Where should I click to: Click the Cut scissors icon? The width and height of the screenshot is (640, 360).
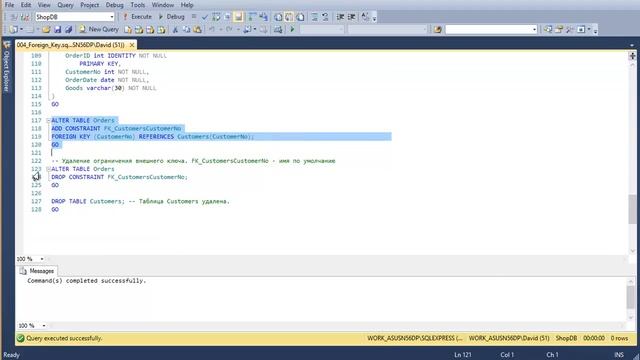pyautogui.click(x=175, y=29)
